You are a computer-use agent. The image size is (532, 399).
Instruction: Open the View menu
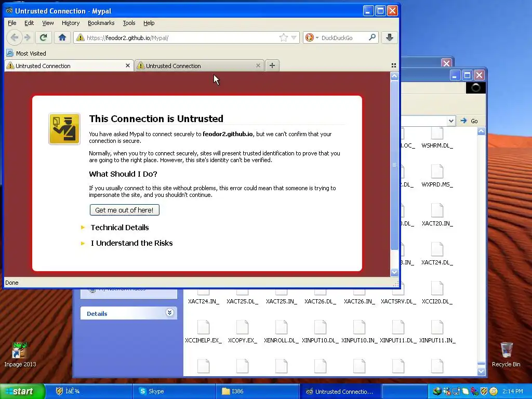coord(48,23)
